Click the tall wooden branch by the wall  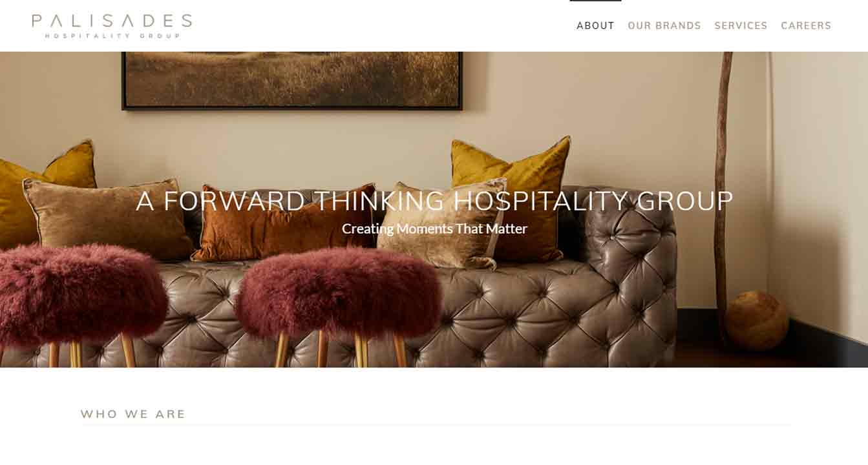coord(723,194)
